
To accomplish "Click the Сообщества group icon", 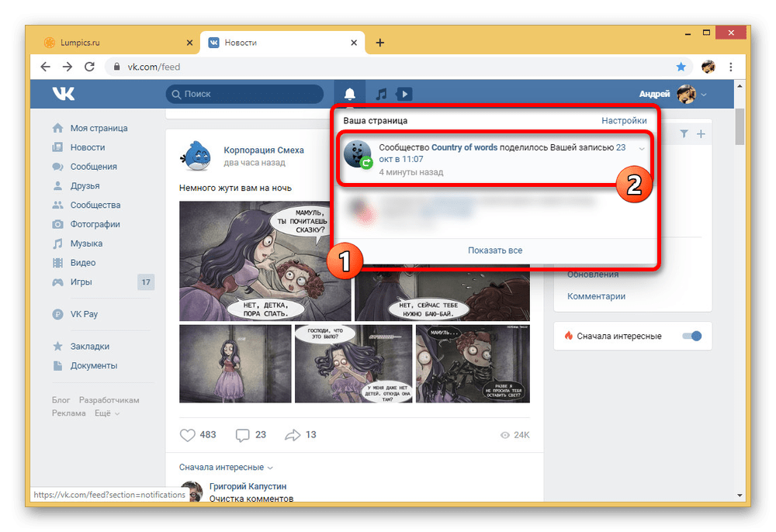I will click(58, 206).
